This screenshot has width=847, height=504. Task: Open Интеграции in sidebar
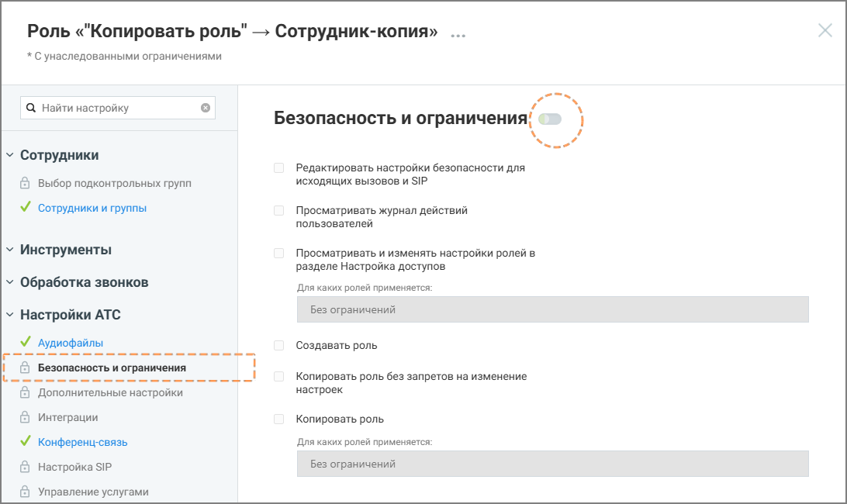point(68,418)
